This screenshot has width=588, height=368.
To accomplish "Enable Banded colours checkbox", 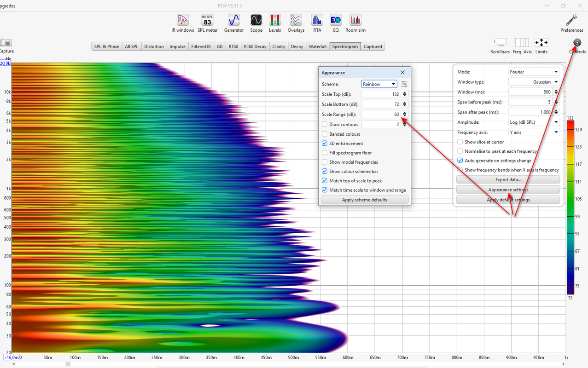I will click(325, 134).
